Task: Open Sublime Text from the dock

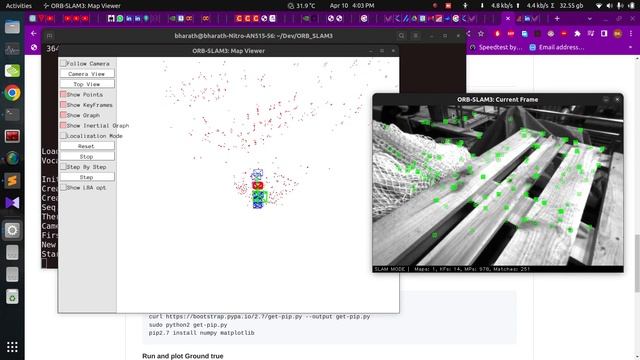Action: pos(12,180)
